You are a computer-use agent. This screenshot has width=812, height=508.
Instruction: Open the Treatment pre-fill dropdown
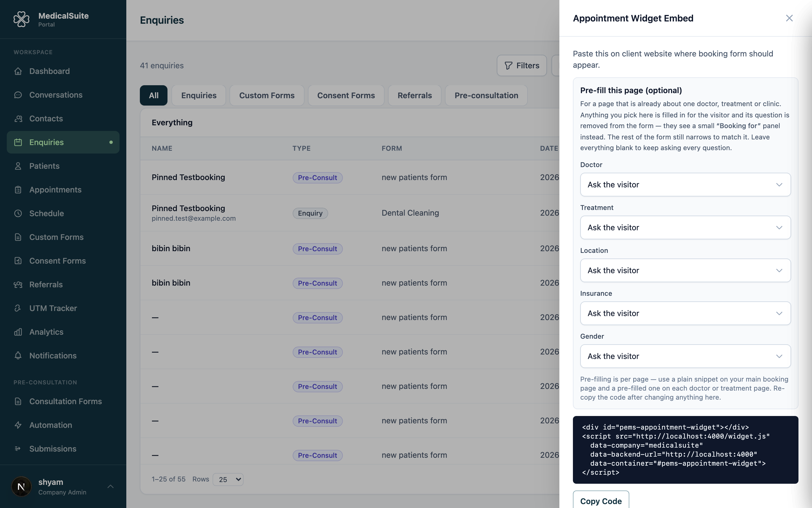[685, 227]
